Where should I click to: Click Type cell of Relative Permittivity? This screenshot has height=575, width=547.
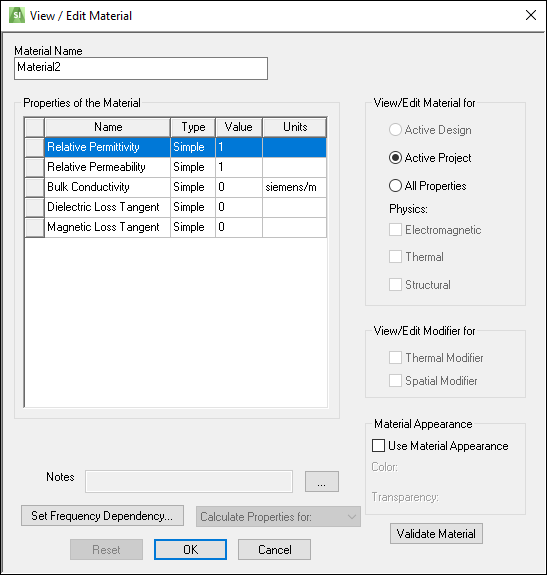coord(193,147)
